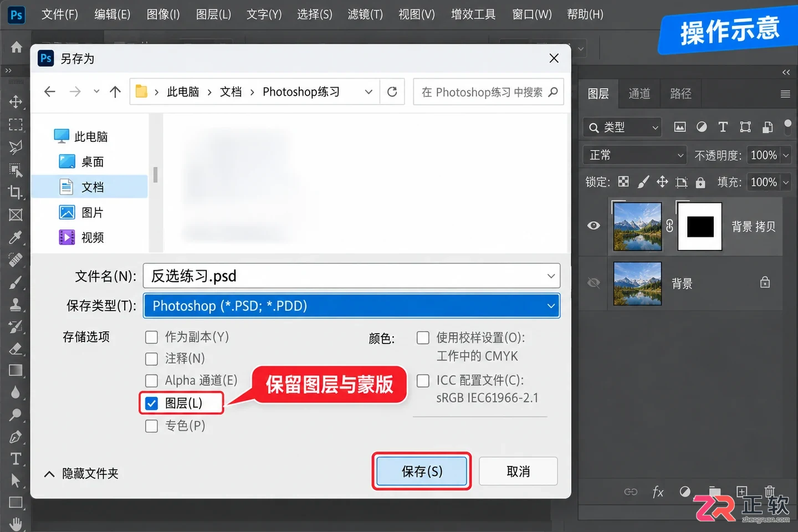
Task: Enable the Alpha 通道(E) checkbox
Action: [151, 381]
